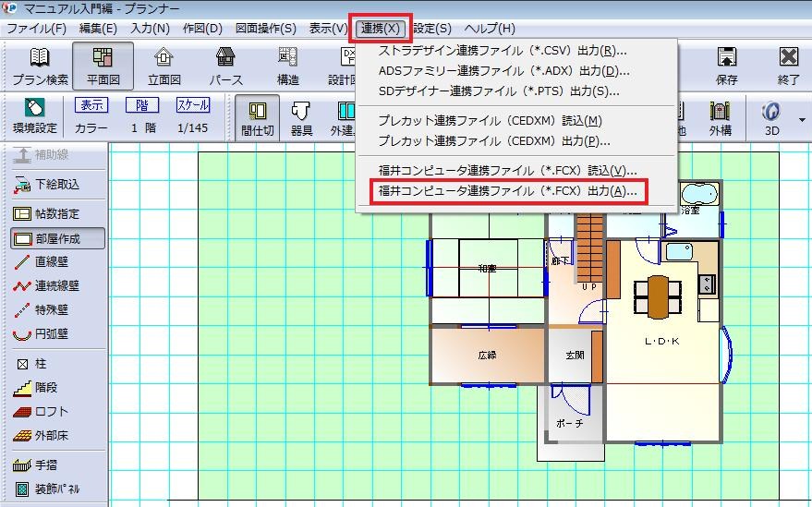Screen dimensions: 812x507
Task: Select 円弧壁 arc wall tool
Action: (x=42, y=334)
